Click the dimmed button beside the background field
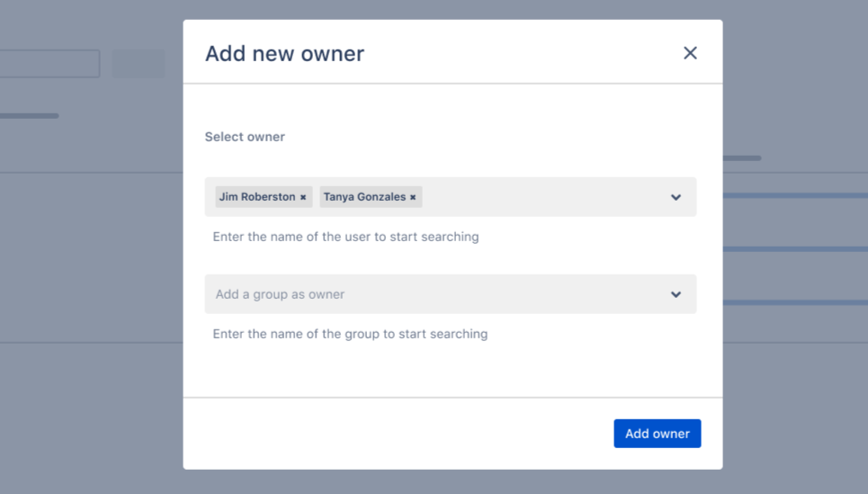The height and width of the screenshot is (494, 868). (139, 64)
